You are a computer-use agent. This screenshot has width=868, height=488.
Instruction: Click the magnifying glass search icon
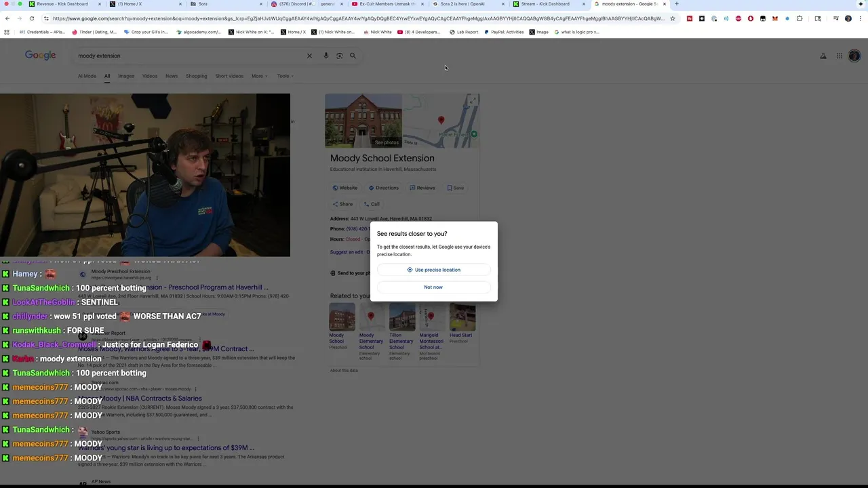[x=353, y=56]
